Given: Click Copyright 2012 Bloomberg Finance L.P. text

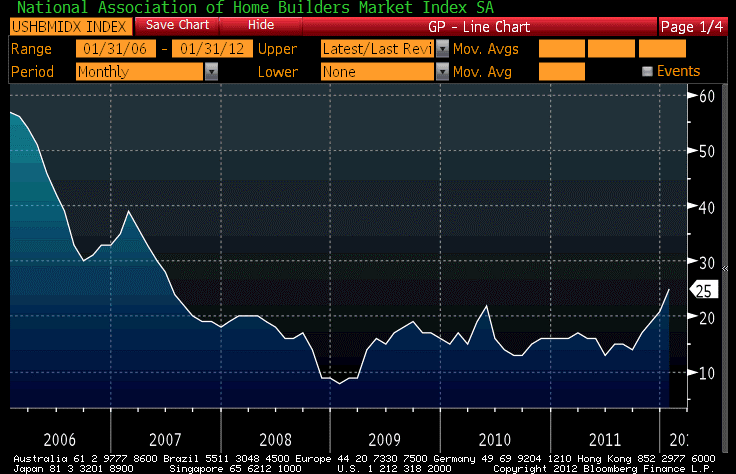Looking at the screenshot, I should [603, 468].
